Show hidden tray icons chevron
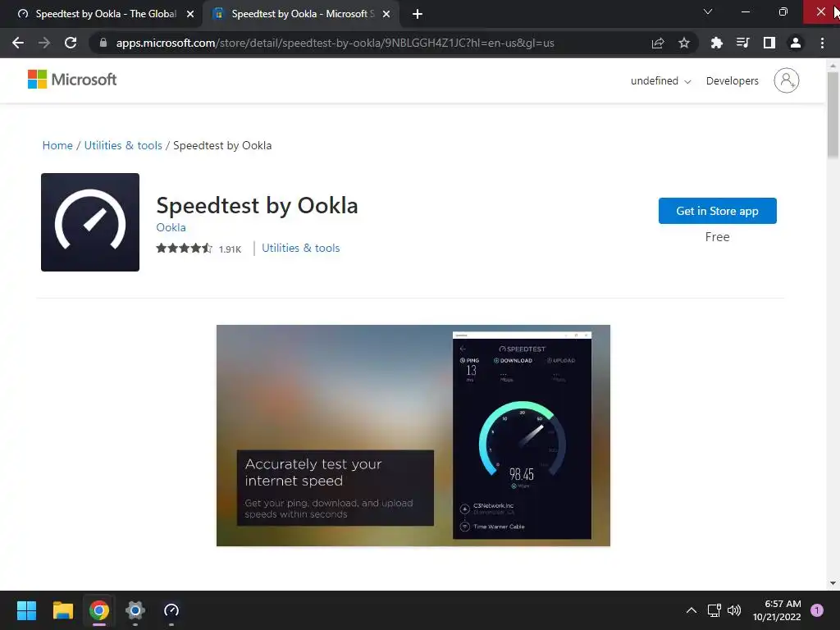 pos(692,610)
